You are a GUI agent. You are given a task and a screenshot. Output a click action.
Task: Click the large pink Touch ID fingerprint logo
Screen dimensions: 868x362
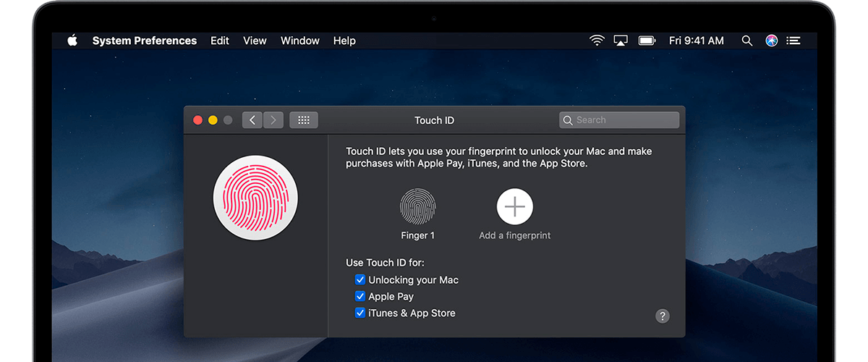pyautogui.click(x=255, y=197)
